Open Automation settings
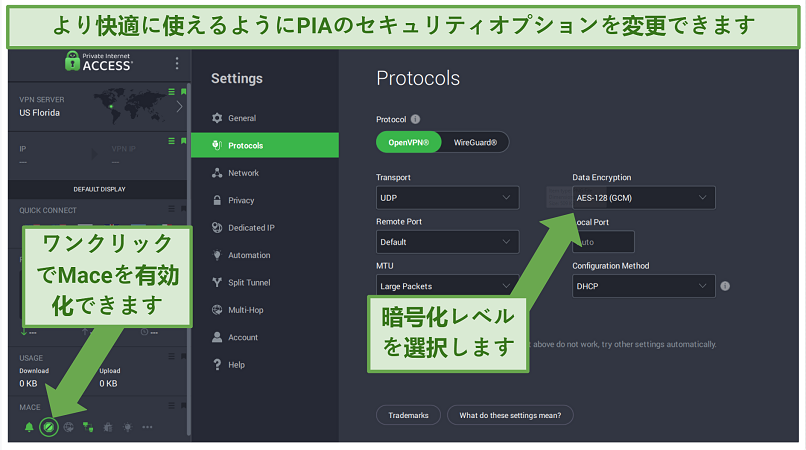 pos(265,255)
